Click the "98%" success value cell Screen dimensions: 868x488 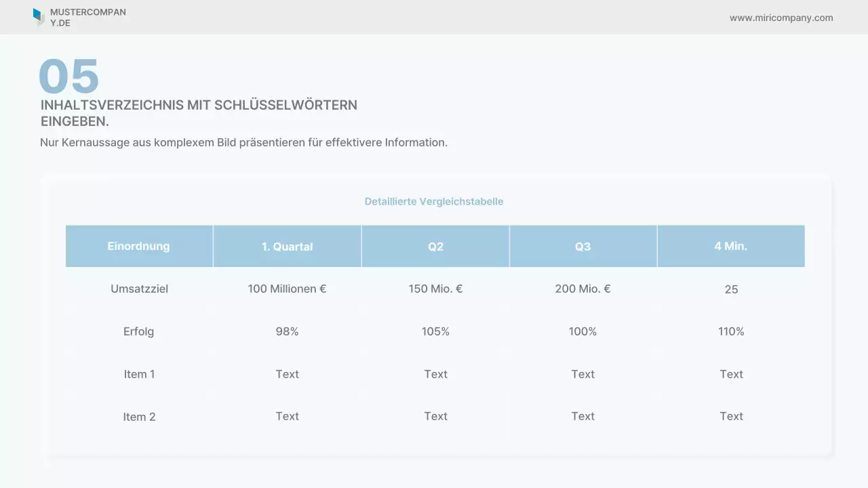287,331
